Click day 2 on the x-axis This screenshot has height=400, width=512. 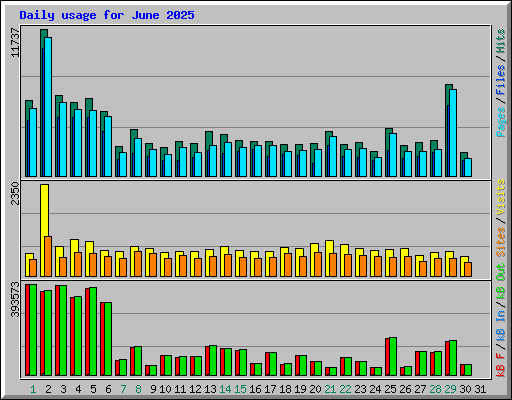click(x=48, y=389)
